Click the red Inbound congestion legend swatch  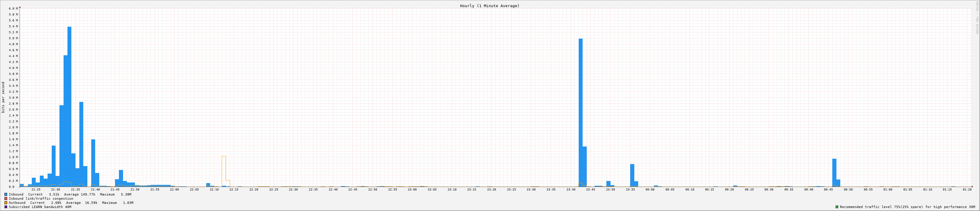[6, 199]
